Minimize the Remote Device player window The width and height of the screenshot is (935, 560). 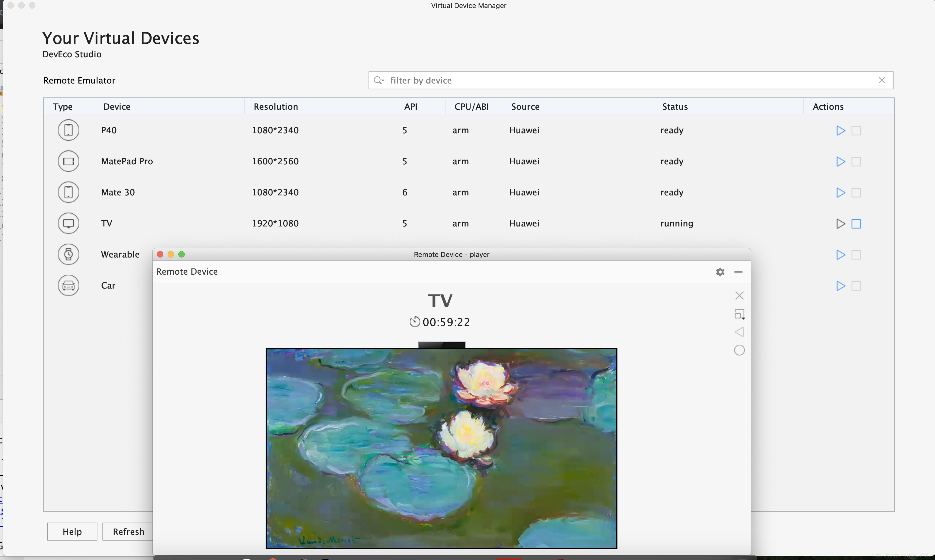171,254
